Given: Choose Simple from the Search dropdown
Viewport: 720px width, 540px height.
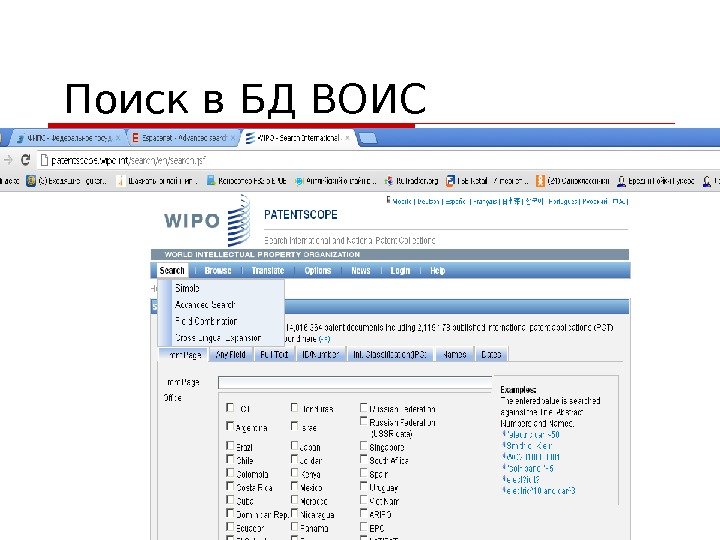Looking at the screenshot, I should 187,288.
